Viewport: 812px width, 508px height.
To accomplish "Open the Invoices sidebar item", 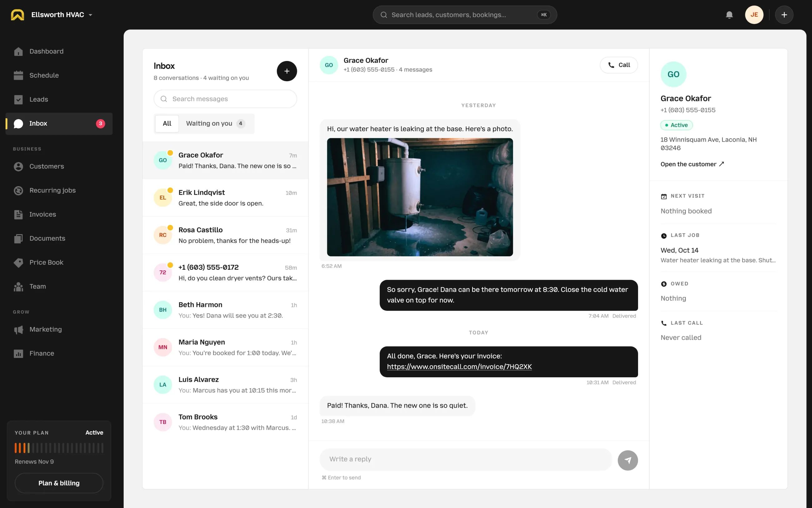I will tap(59, 214).
